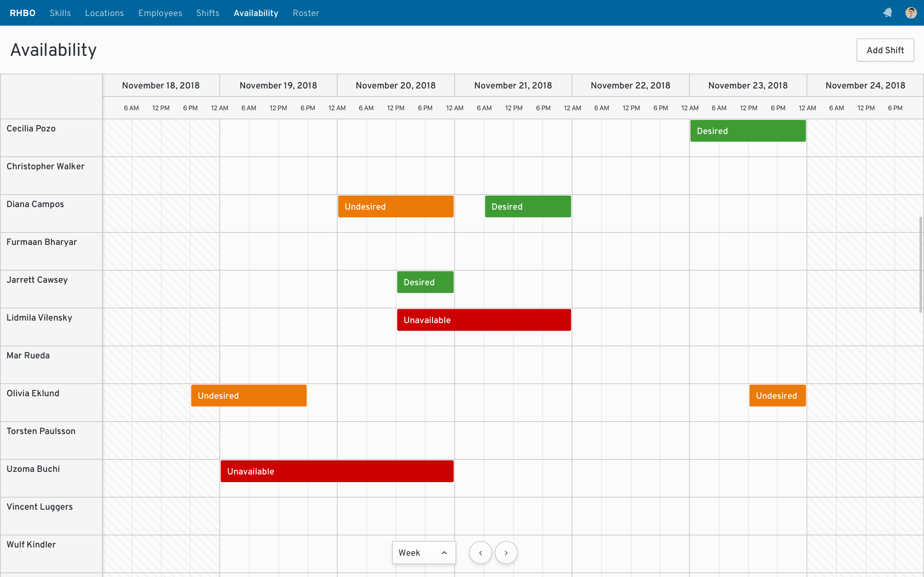Switch to the Roster tab
Screen dimensions: 924x577
click(305, 13)
